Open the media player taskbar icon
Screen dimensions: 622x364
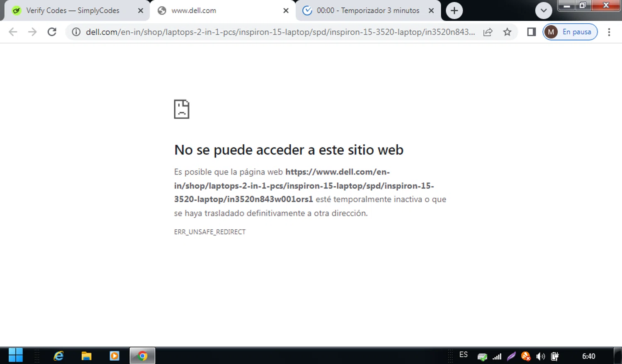point(114,356)
